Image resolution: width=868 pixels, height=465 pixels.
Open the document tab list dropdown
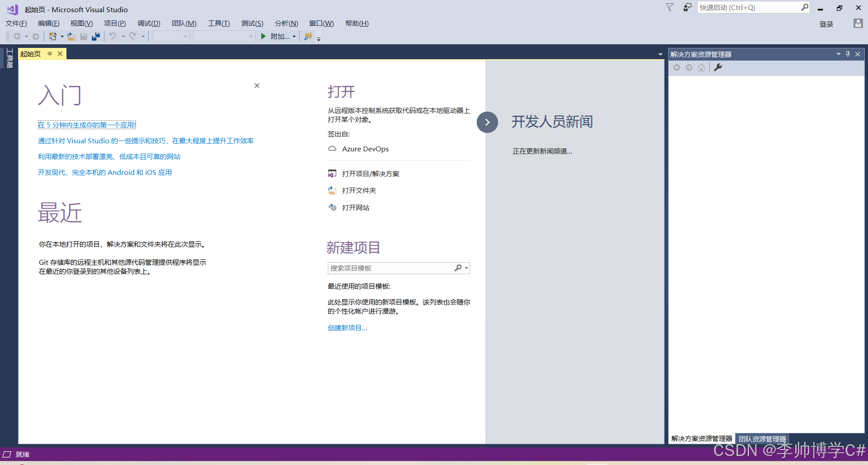click(x=660, y=54)
